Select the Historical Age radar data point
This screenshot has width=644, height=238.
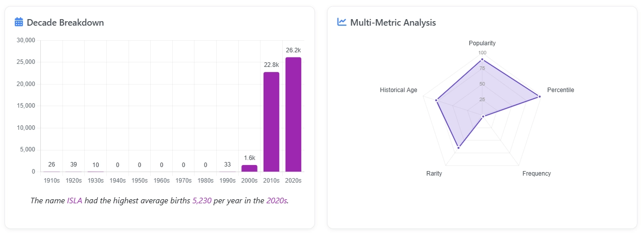[x=436, y=100]
